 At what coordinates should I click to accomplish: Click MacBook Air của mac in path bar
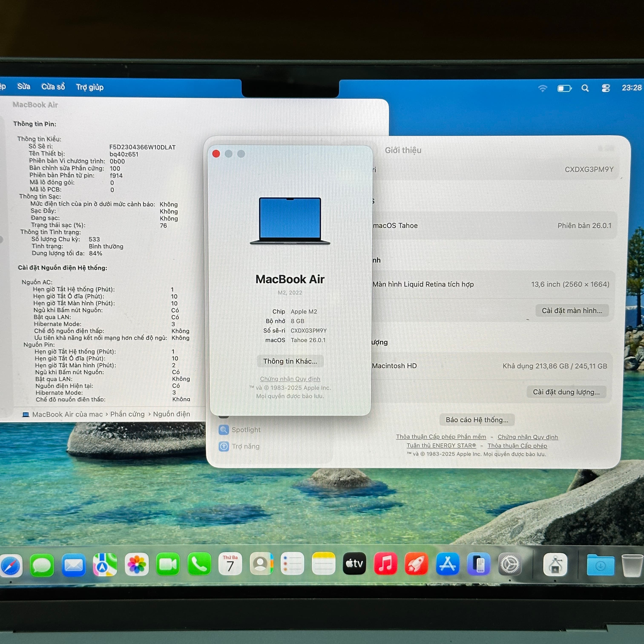(62, 414)
